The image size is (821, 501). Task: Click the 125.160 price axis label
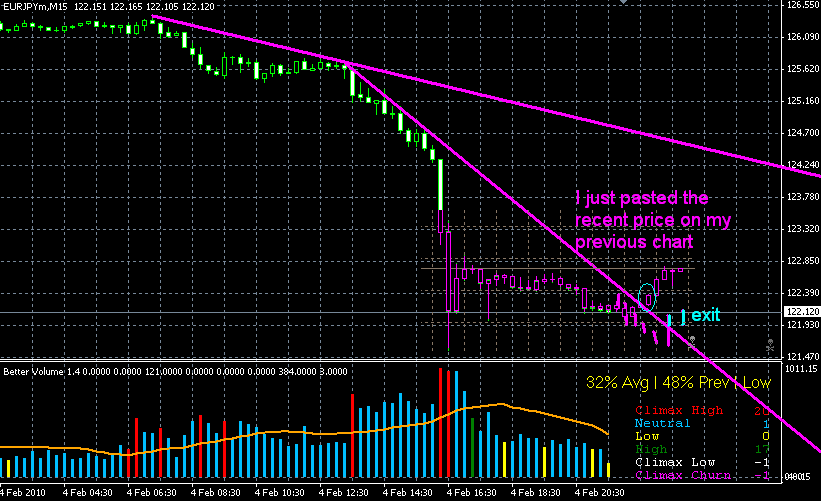(802, 101)
